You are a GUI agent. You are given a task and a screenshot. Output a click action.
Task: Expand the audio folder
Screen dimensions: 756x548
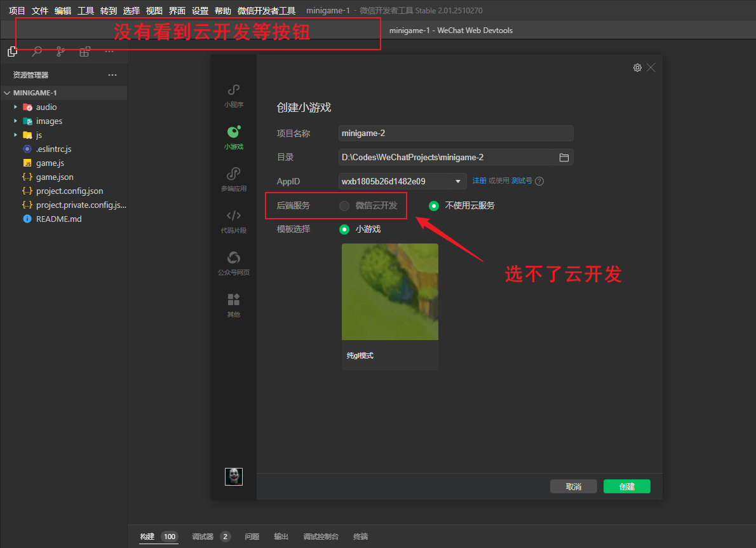[x=15, y=107]
